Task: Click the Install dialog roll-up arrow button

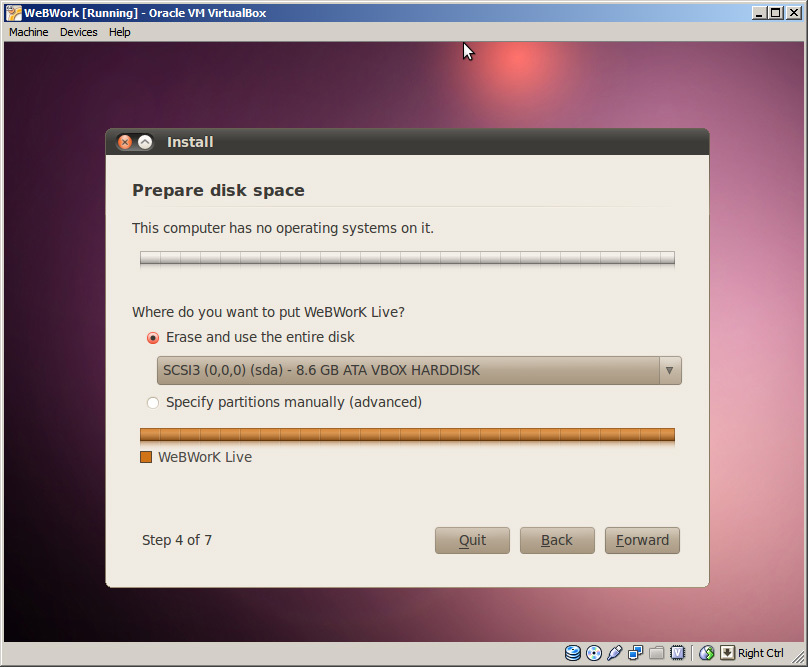Action: click(x=145, y=142)
